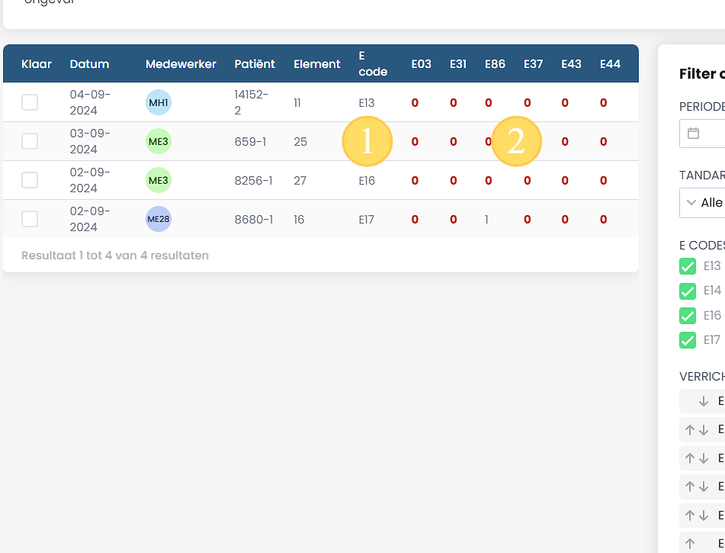The image size is (725, 553).
Task: Click the down arrow of the first verrichting item
Action: (x=703, y=401)
